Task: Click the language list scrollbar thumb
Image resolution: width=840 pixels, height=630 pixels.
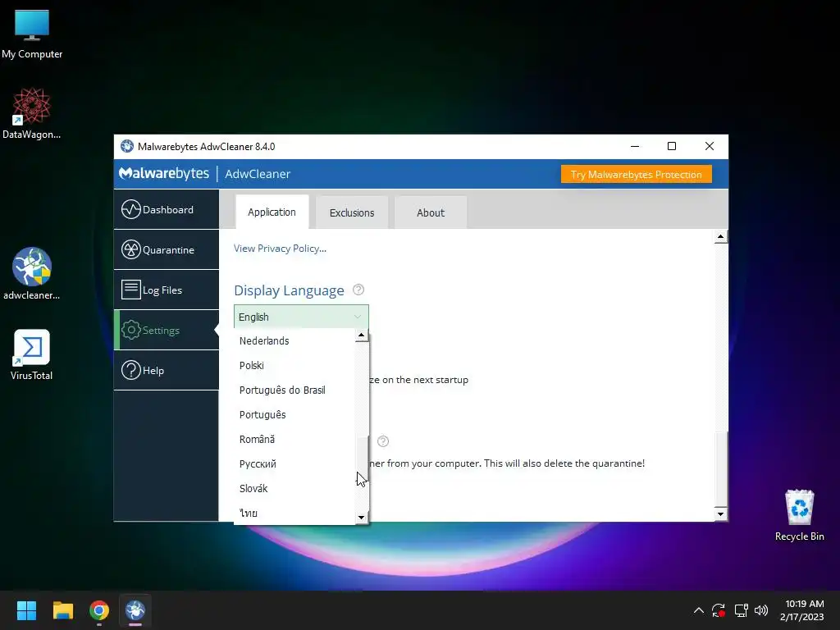Action: click(362, 459)
